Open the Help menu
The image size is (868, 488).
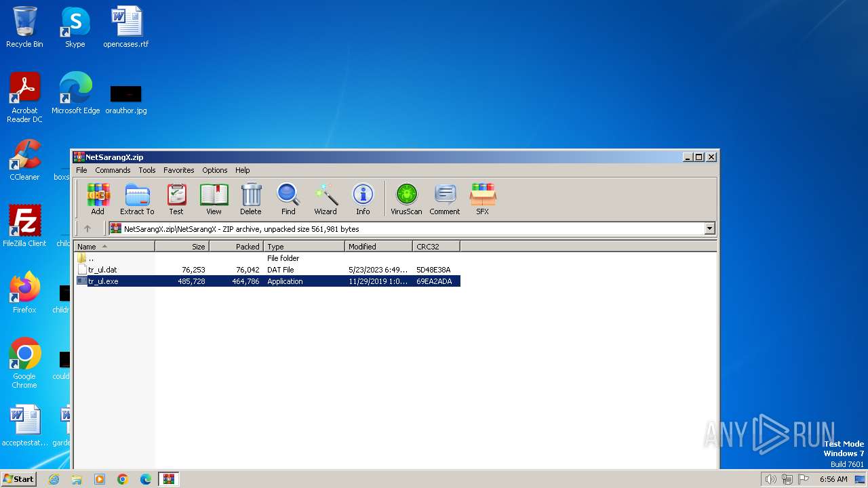243,170
